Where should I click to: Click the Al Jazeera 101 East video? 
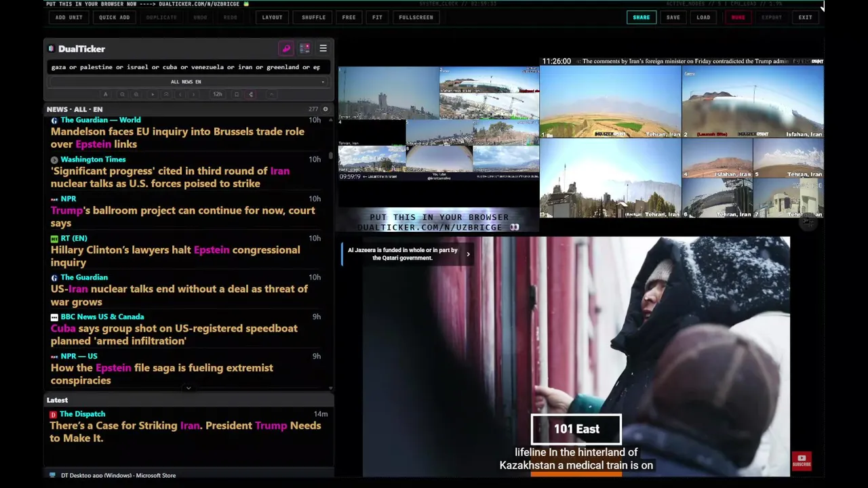coord(576,357)
